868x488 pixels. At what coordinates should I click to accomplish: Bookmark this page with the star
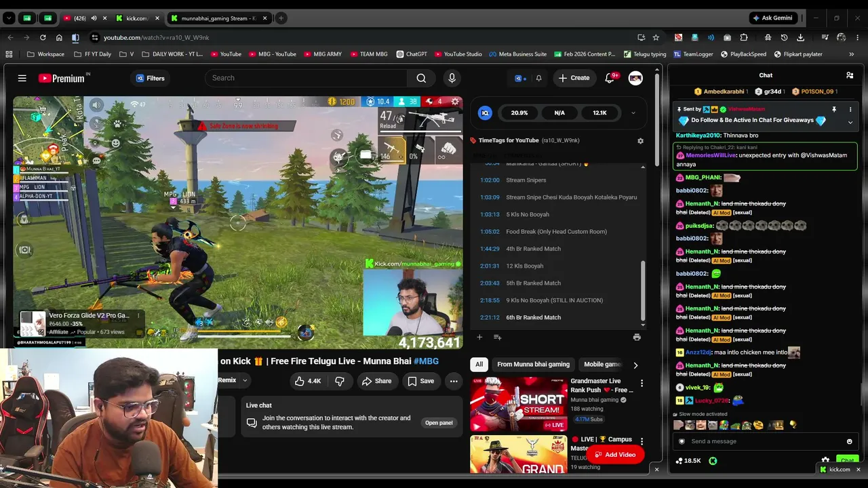(656, 37)
